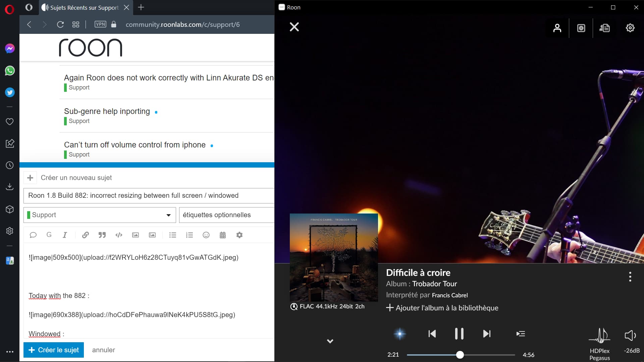
Task: Toggle the Opera VPN badge
Action: tap(100, 24)
